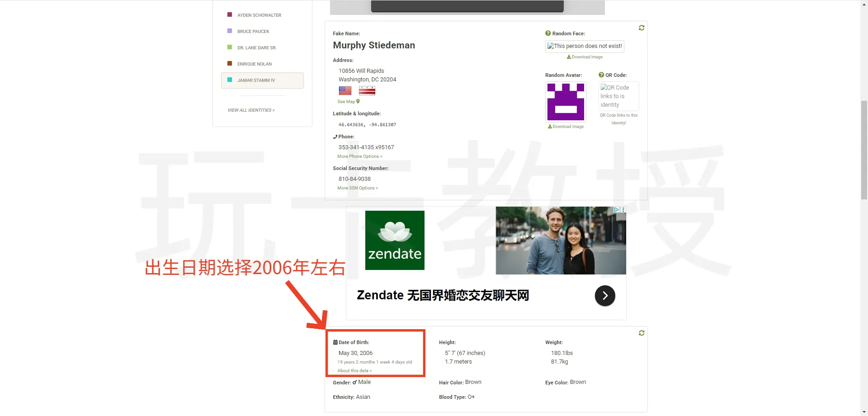Screen dimensions: 868x416
Task: Open About this date link
Action: tap(354, 371)
